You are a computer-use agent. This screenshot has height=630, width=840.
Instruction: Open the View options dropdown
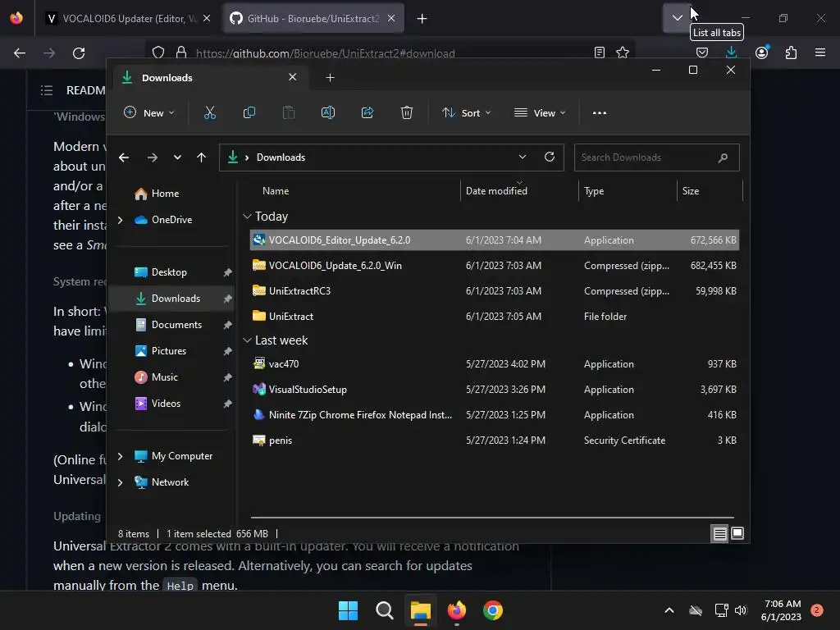pos(540,112)
